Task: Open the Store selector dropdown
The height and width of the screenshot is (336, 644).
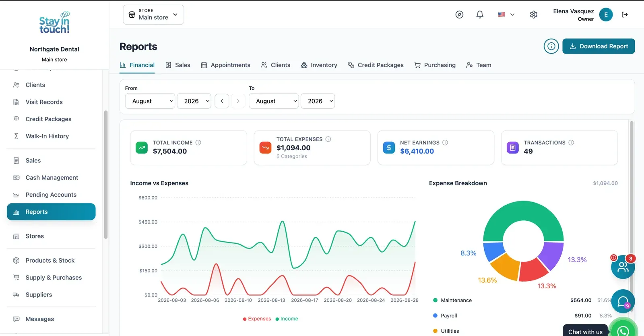Action: click(153, 15)
